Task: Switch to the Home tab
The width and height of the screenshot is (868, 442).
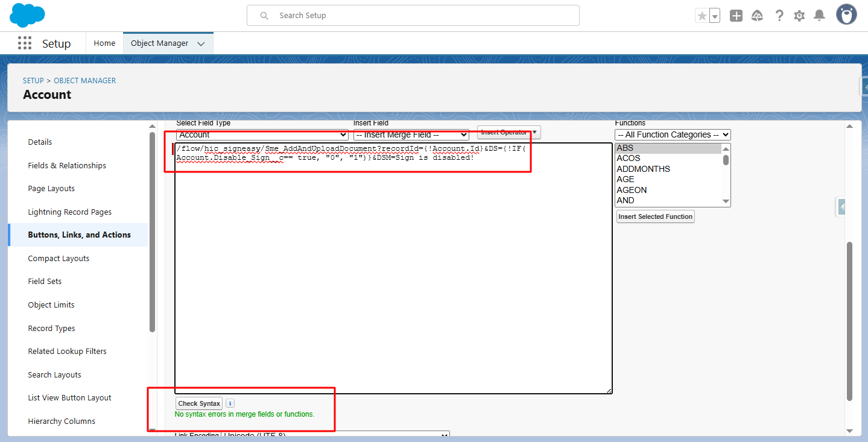Action: [104, 43]
